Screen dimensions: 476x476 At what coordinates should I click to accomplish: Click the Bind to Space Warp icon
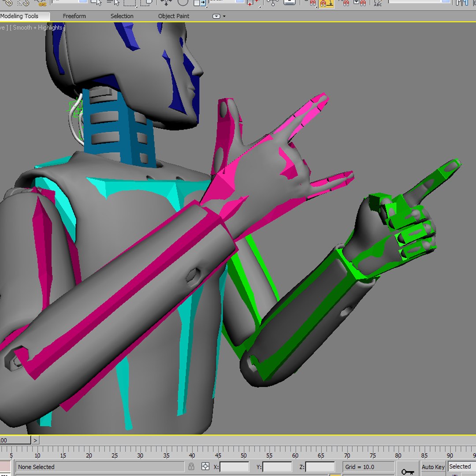pos(40,3)
